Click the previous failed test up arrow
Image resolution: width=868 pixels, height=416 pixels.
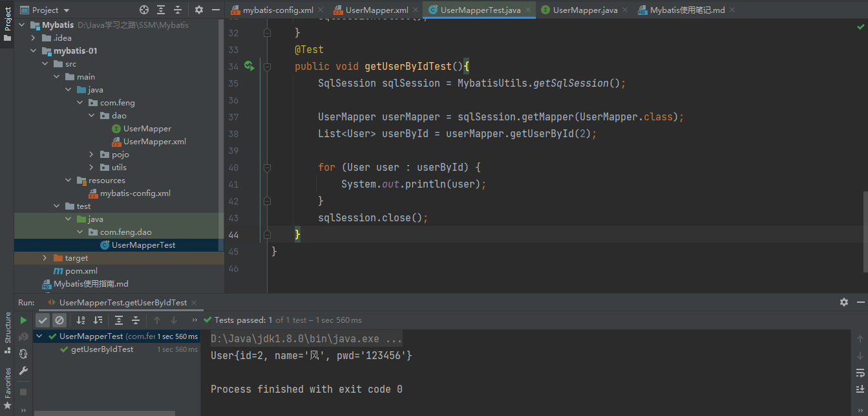coord(157,320)
